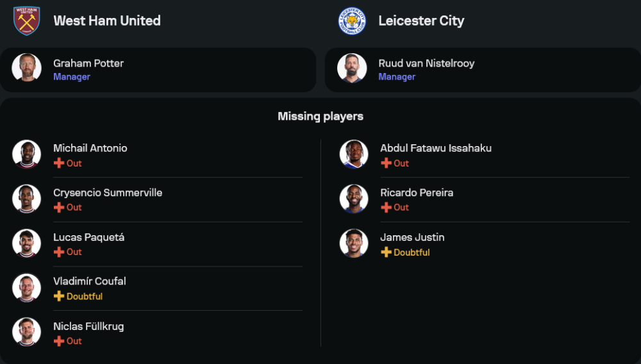Select the James Justin player name
Screen dimensions: 641x364
[x=412, y=237]
